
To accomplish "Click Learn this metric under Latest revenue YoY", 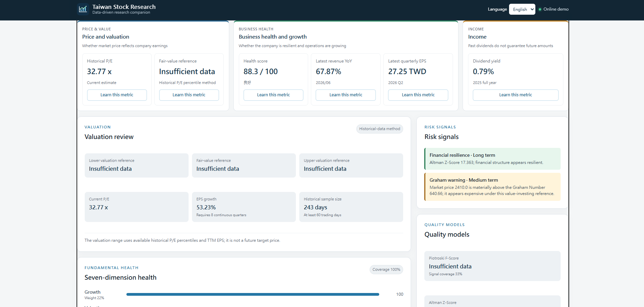I will [x=346, y=95].
